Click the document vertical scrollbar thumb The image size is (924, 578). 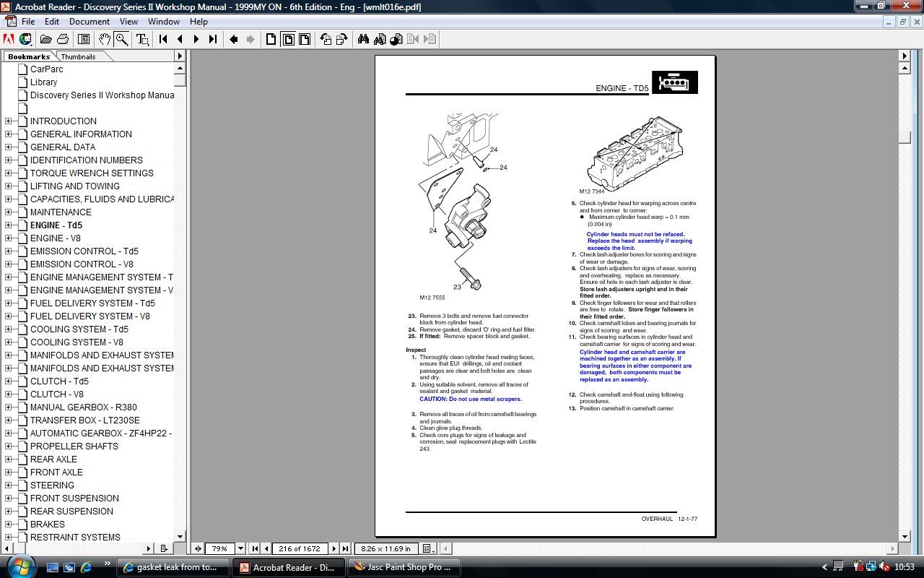click(x=905, y=137)
